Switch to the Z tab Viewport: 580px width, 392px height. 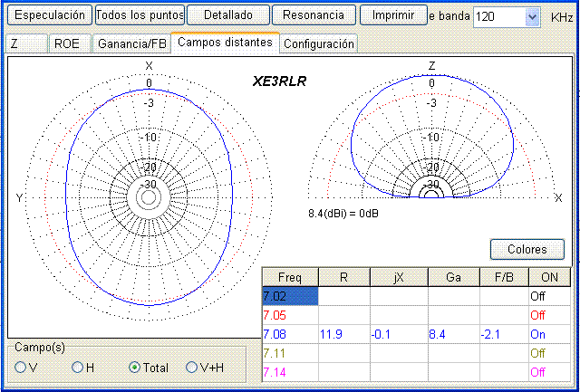(x=26, y=43)
